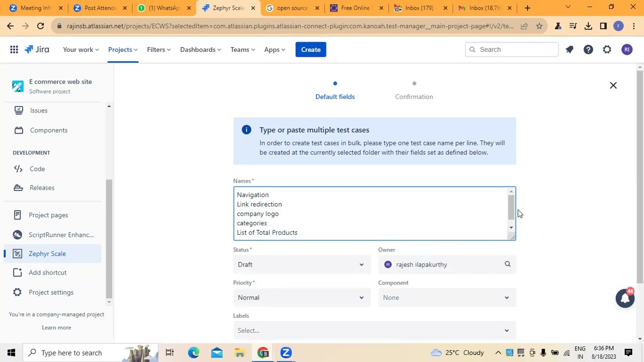This screenshot has height=362, width=644.
Task: Click the Names textarea scrollbar down arrow
Action: click(x=511, y=228)
